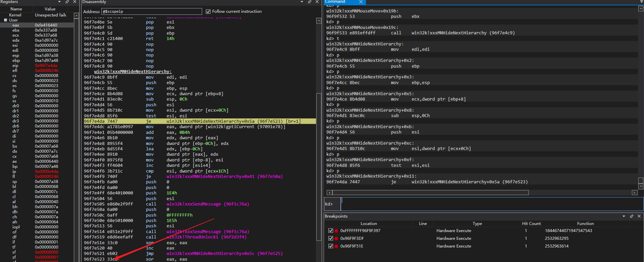Sort breakpoints by Hit Count column
This screenshot has height=262, width=644.
[x=531, y=224]
